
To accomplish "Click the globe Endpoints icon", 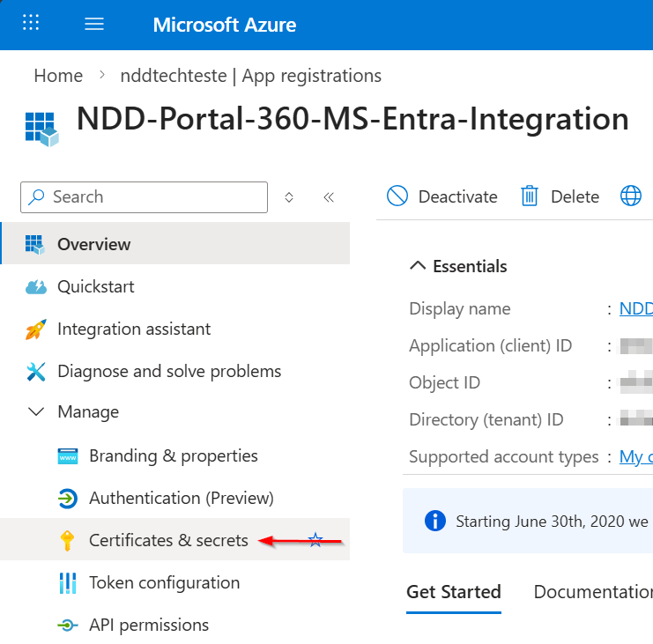I will pos(631,196).
